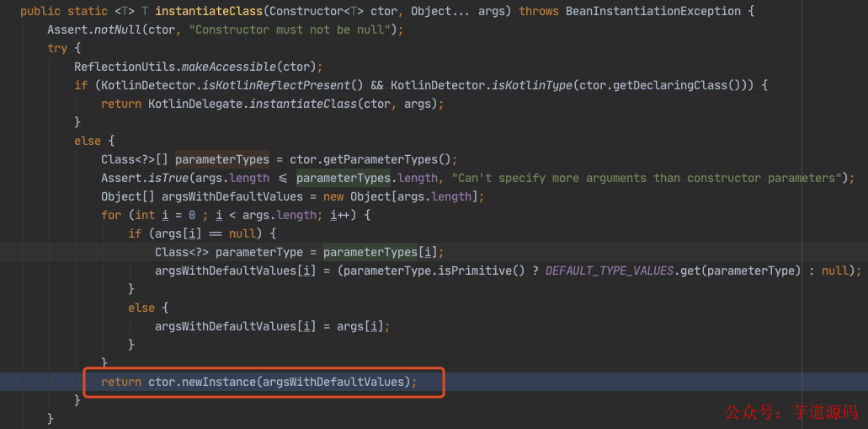This screenshot has width=868, height=429.
Task: Click the 'for' loop keyword
Action: [x=111, y=215]
